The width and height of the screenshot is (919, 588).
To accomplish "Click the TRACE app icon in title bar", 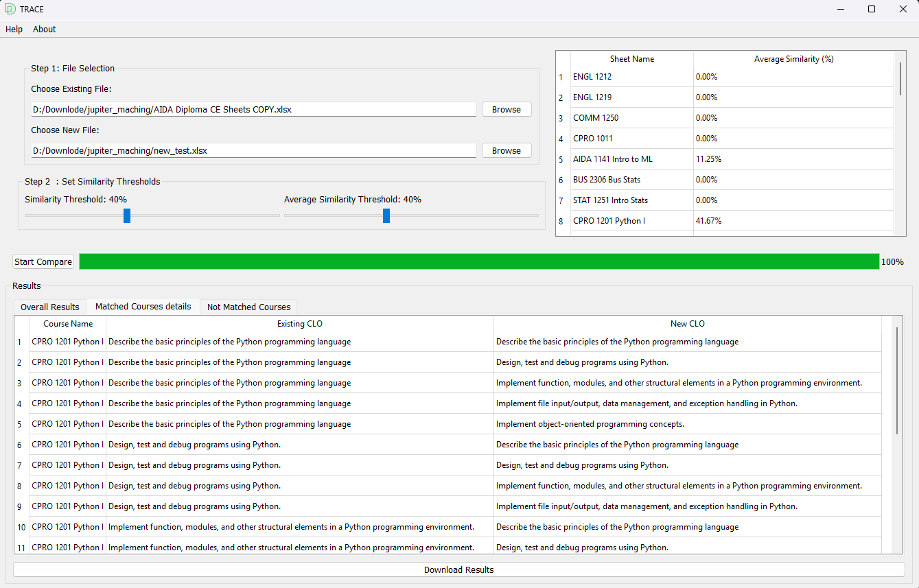I will click(x=10, y=9).
